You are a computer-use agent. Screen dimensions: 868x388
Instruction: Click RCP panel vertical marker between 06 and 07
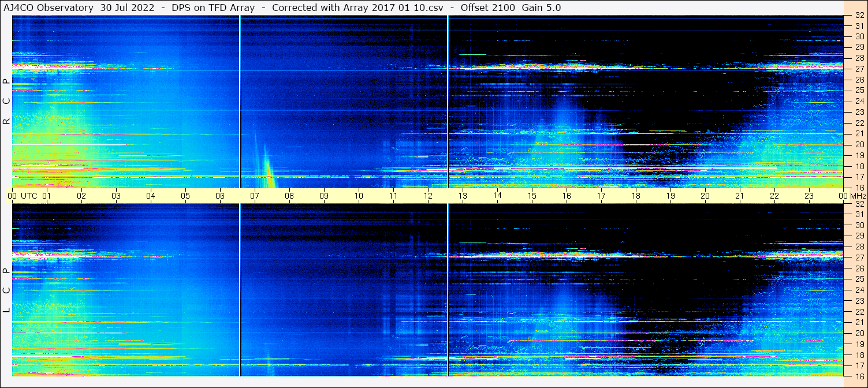(x=240, y=102)
